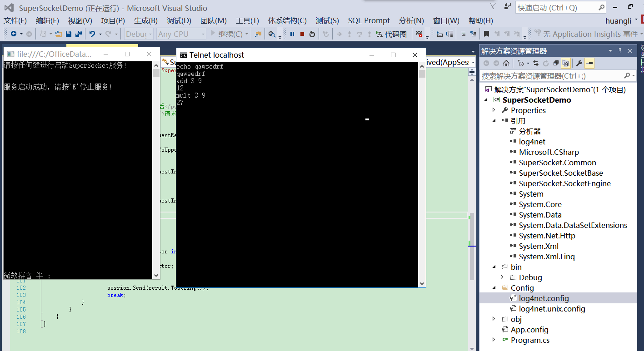Click the console window scrollbar down arrow
This screenshot has height=351, width=644.
coord(156,275)
